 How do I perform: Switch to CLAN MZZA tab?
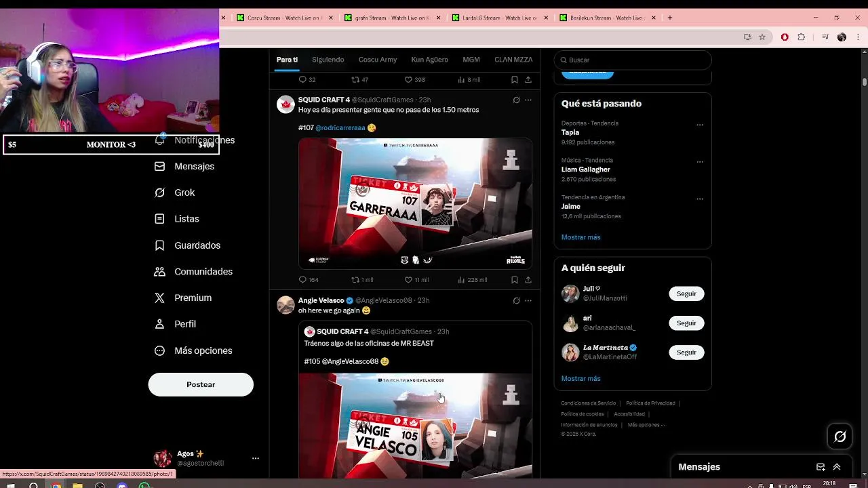click(513, 60)
